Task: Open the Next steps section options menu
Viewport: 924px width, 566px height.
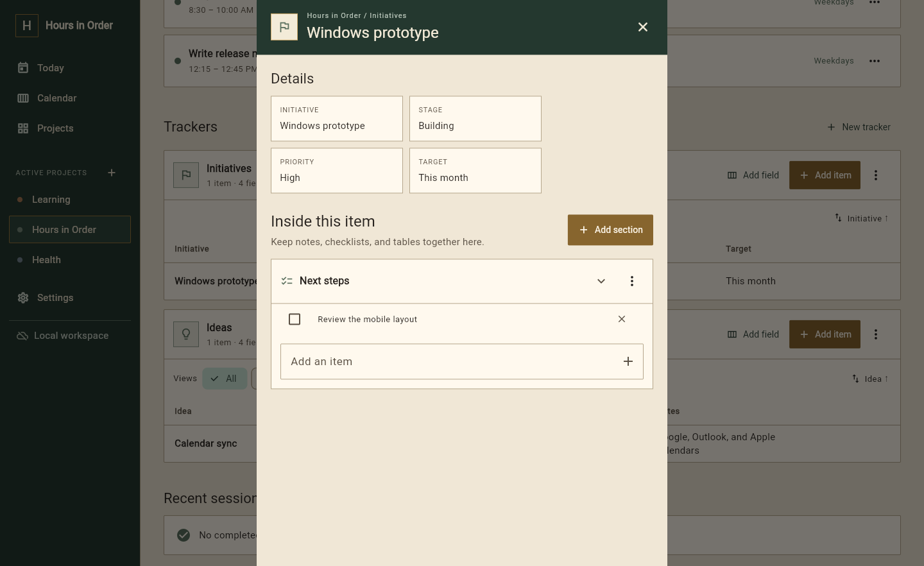Action: pyautogui.click(x=632, y=281)
